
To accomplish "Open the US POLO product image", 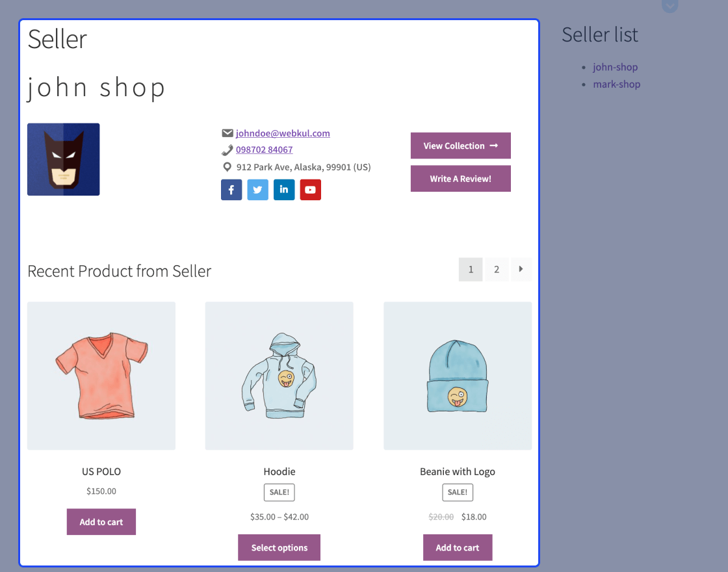I will 101,376.
